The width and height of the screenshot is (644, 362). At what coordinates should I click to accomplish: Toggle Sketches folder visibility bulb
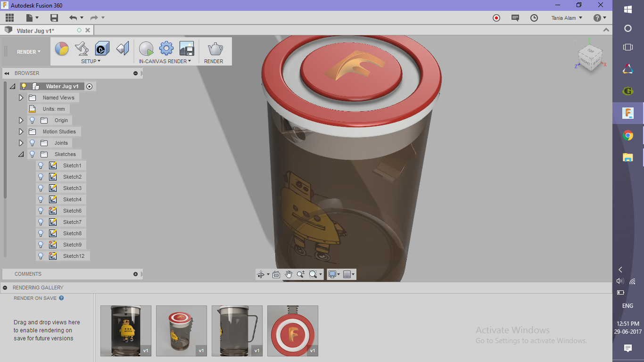pyautogui.click(x=32, y=154)
